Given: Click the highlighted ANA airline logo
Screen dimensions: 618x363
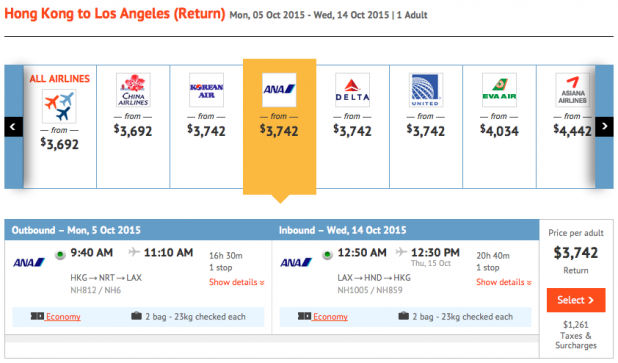Looking at the screenshot, I should [279, 90].
